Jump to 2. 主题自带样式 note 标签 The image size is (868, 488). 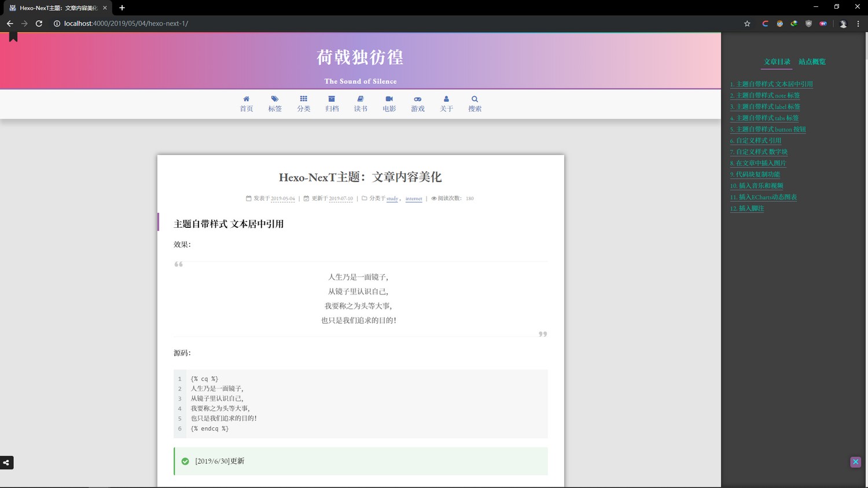pos(765,95)
